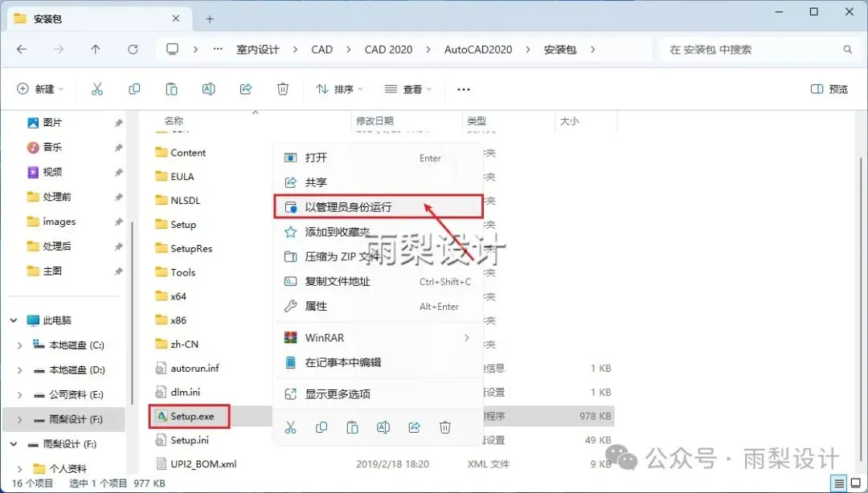
Task: Click CAD breadcrumb segment
Action: click(x=321, y=49)
